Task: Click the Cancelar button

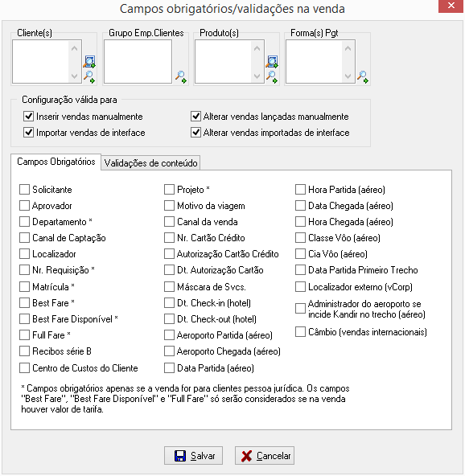Action: tap(265, 455)
